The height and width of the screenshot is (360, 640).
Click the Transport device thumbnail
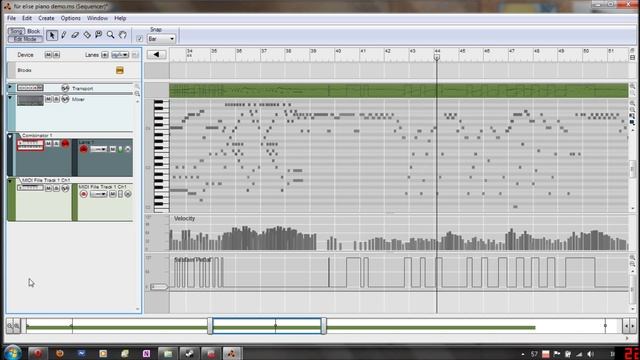point(30,88)
